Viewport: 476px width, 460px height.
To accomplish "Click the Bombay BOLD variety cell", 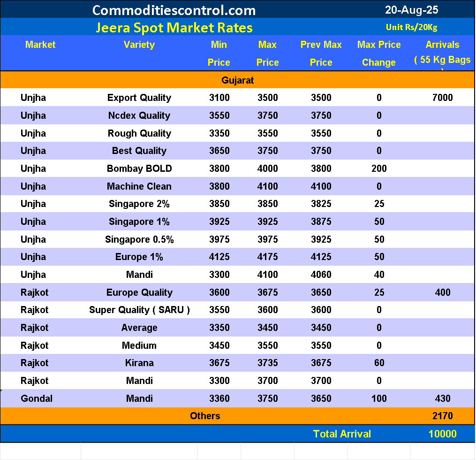I will 139,169.
